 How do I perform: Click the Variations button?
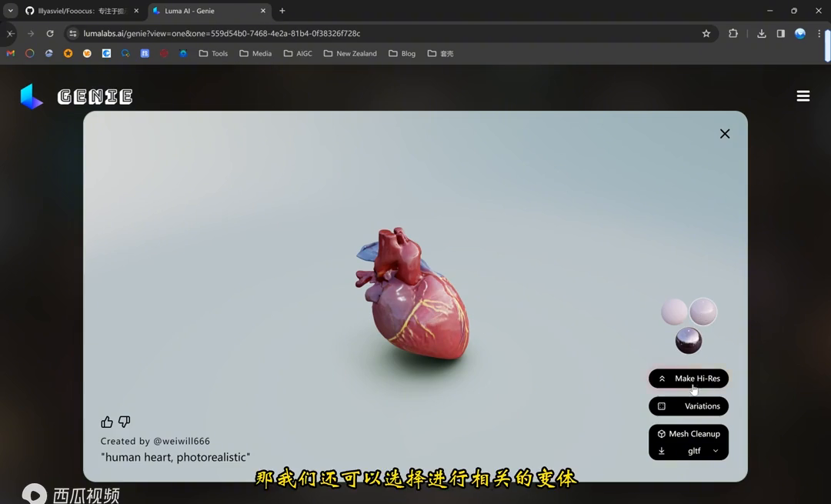689,406
